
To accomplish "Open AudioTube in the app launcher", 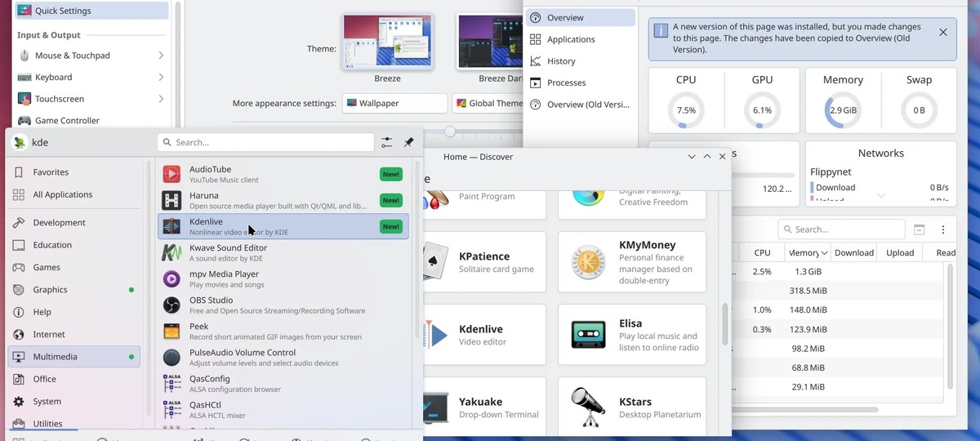I will point(283,174).
